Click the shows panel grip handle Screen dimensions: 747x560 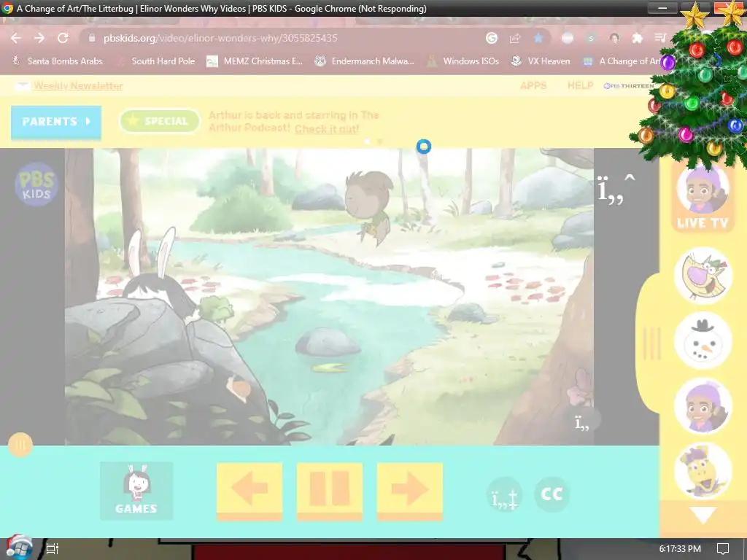click(651, 343)
